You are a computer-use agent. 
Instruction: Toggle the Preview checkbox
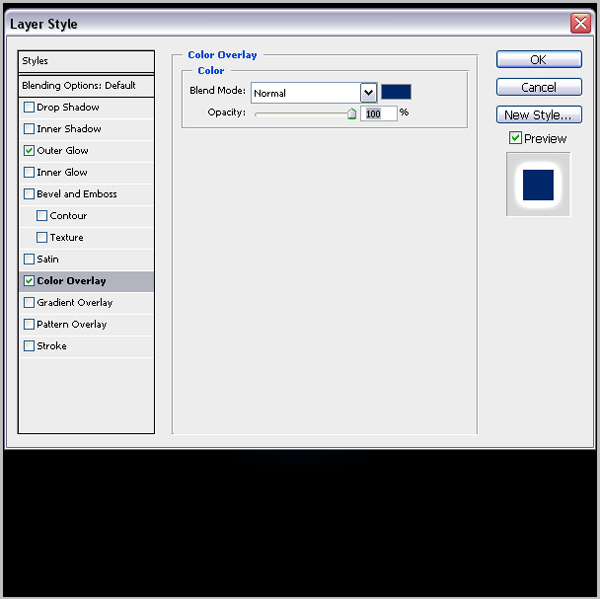click(515, 138)
